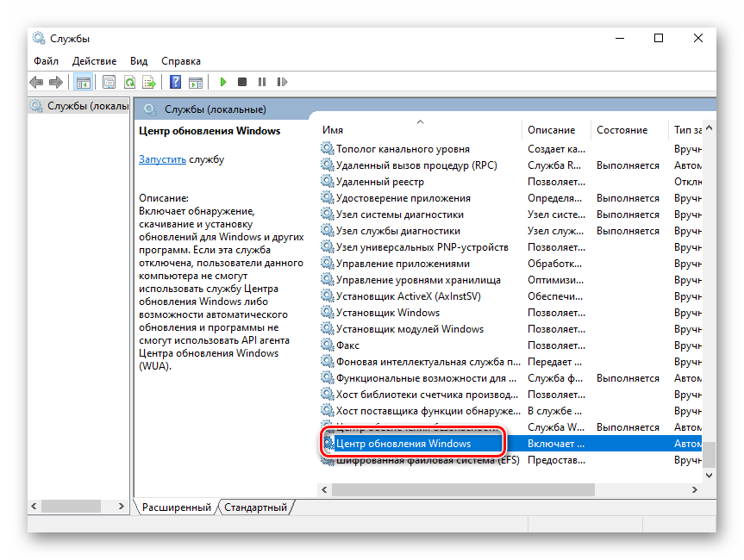Image resolution: width=744 pixels, height=560 pixels.
Task: Click the green Refresh toolbar icon
Action: tap(129, 83)
